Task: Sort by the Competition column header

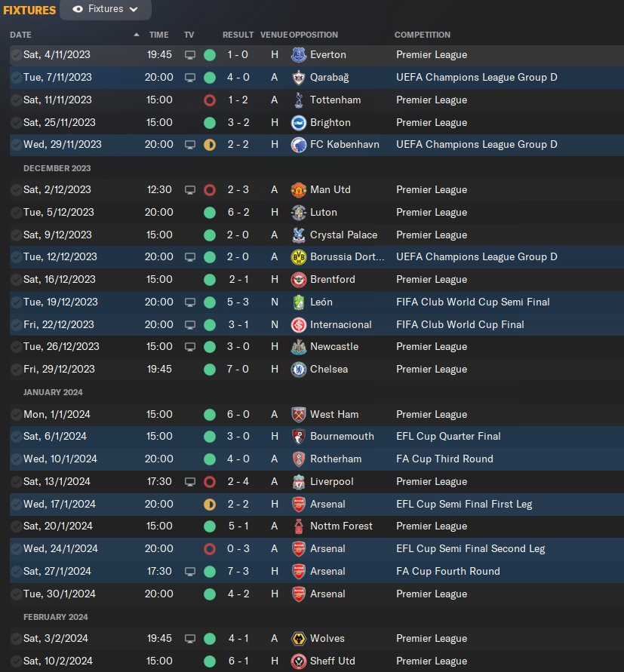Action: pyautogui.click(x=422, y=35)
